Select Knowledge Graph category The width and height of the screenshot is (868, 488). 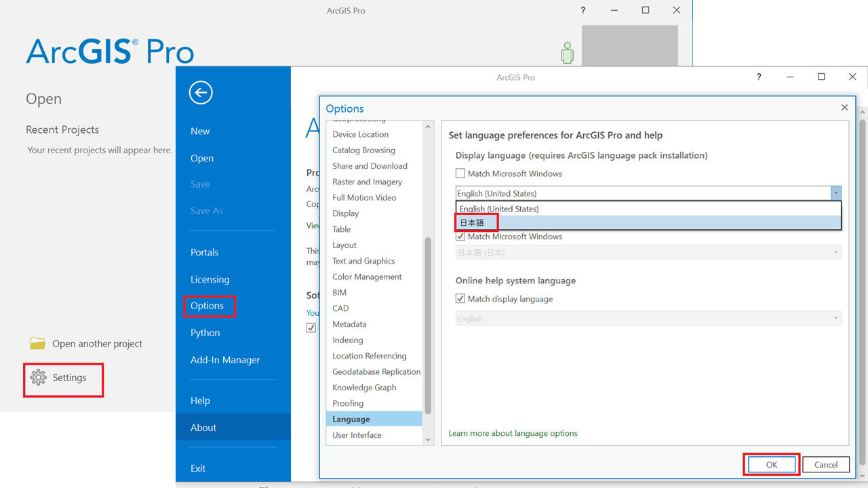click(x=364, y=388)
